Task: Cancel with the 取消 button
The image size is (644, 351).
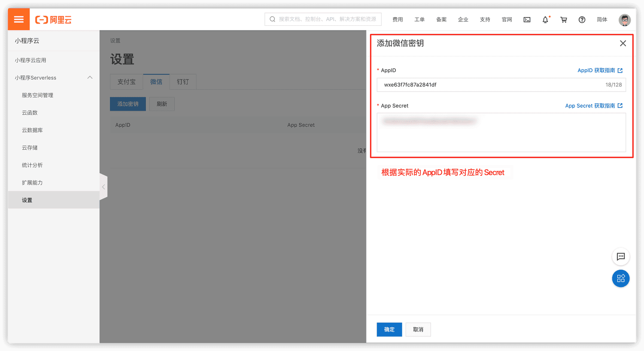Action: [418, 330]
